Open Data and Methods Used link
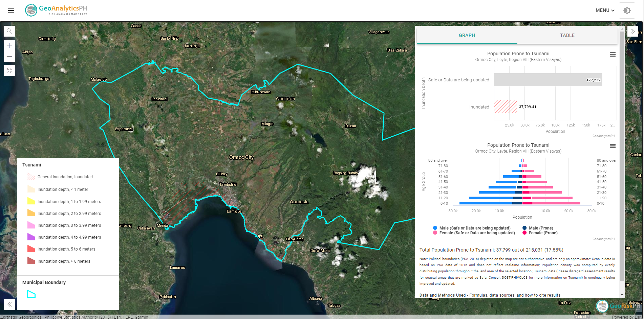This screenshot has width=644, height=319. click(443, 295)
